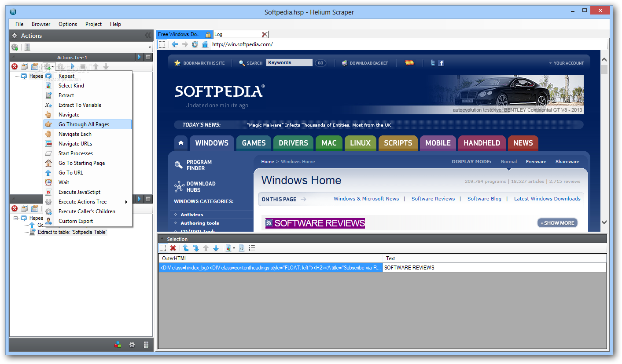This screenshot has width=622, height=364.
Task: Choose Go To Starting Page menu entry
Action: tap(88, 163)
